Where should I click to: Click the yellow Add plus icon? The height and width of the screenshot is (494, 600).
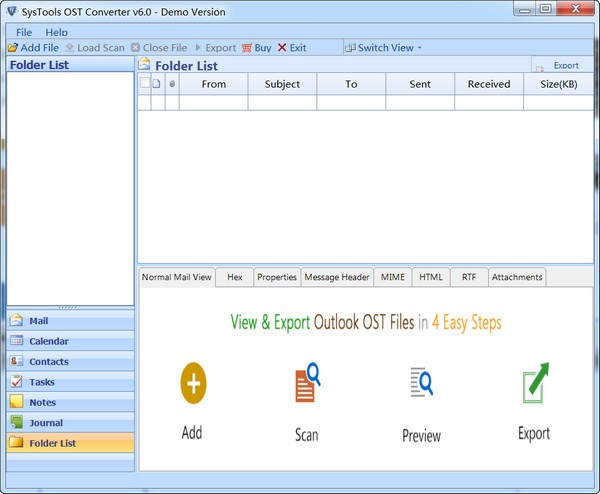[193, 383]
